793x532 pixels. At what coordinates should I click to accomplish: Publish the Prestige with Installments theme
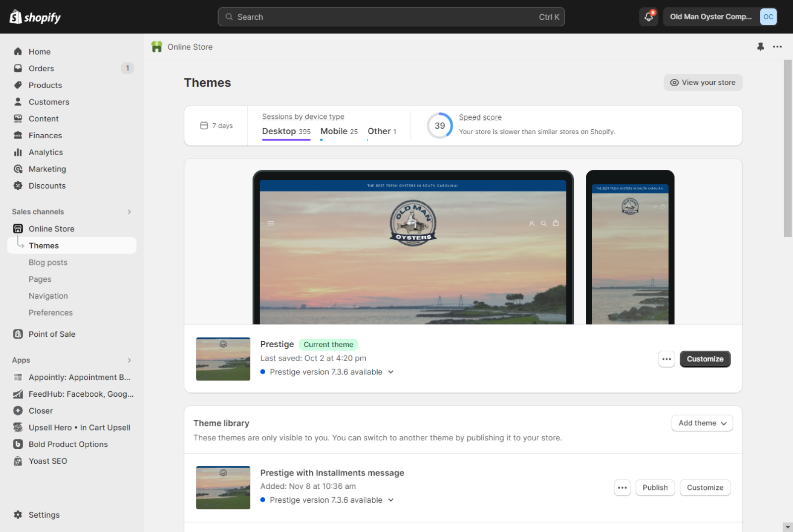655,487
